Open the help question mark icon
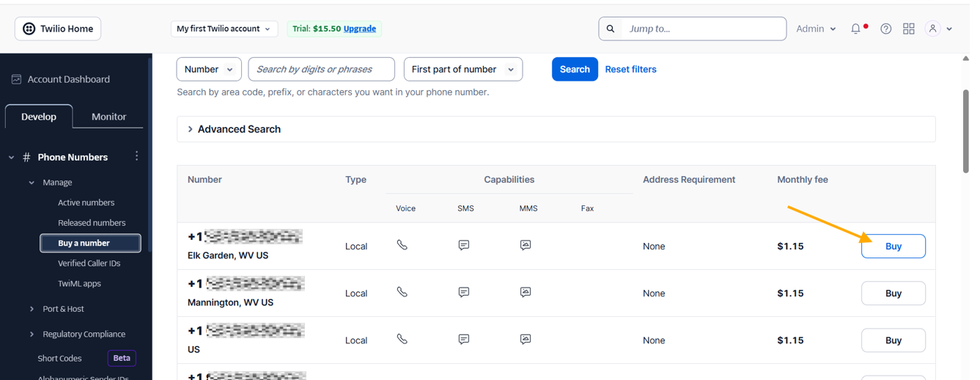 coord(885,29)
